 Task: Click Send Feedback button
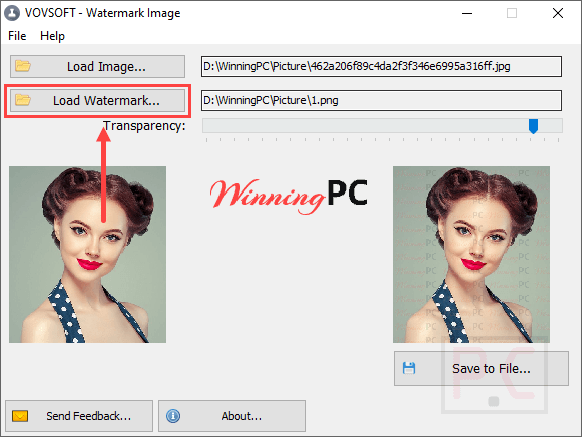point(79,416)
